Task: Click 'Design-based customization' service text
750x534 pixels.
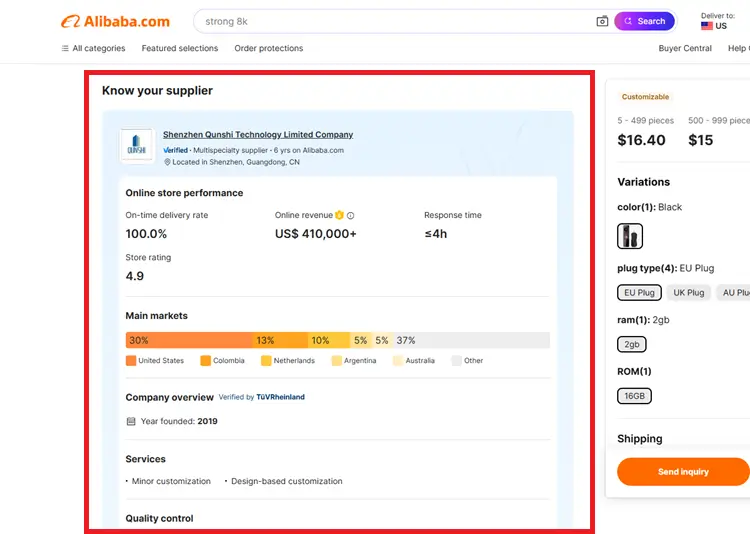Action: [287, 481]
